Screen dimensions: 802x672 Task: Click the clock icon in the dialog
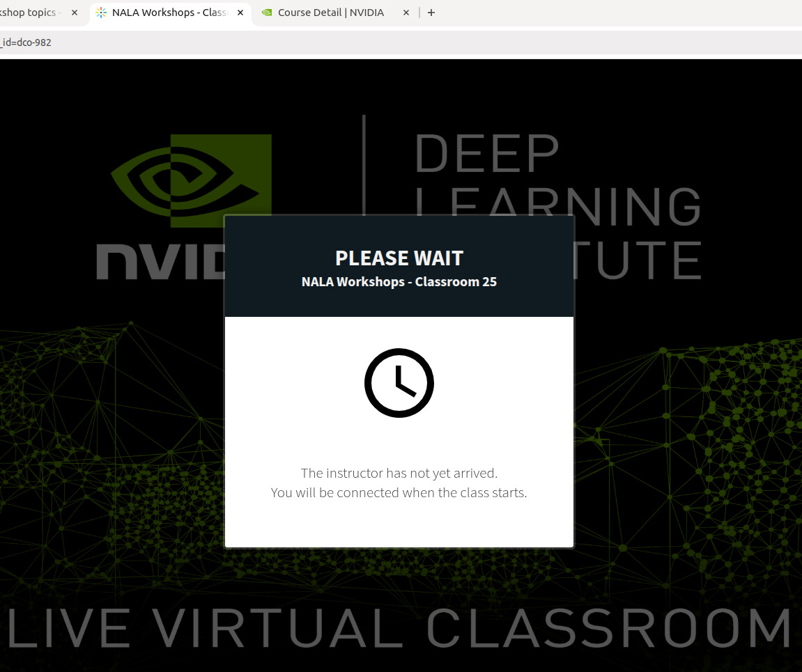pos(399,383)
